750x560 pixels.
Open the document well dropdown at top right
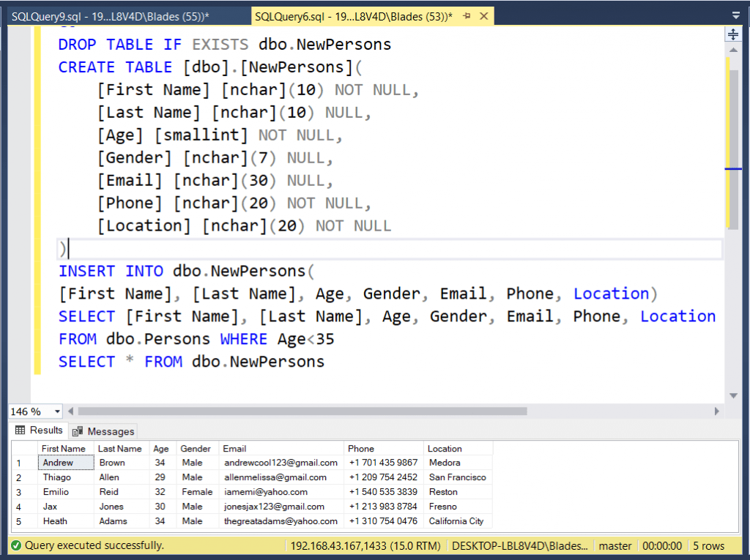tap(737, 15)
